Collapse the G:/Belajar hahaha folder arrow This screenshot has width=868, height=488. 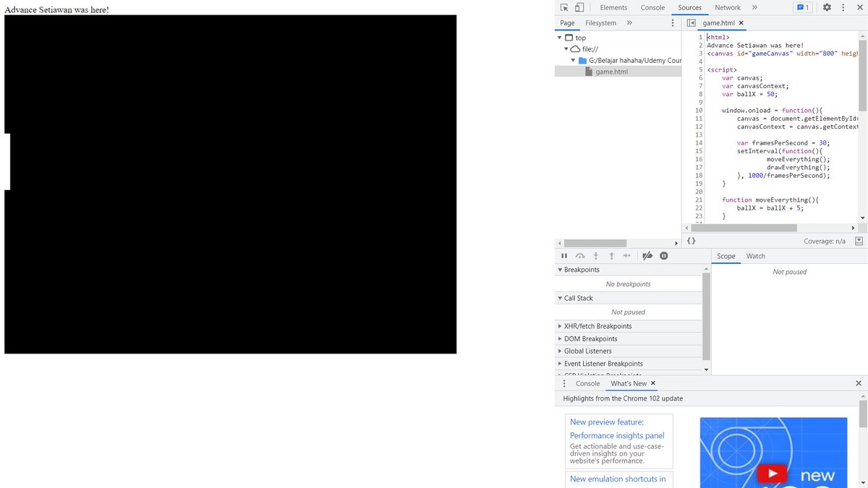tap(574, 60)
